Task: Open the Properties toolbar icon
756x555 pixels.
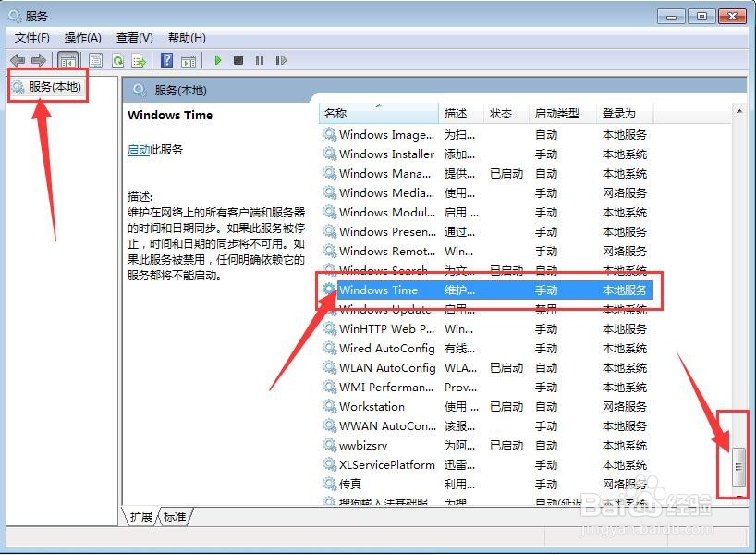Action: (95, 60)
